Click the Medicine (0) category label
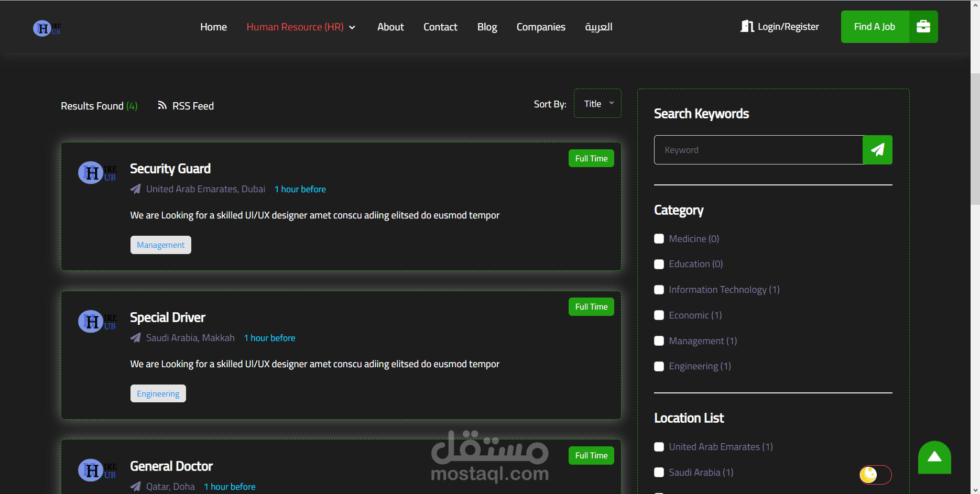 point(694,239)
